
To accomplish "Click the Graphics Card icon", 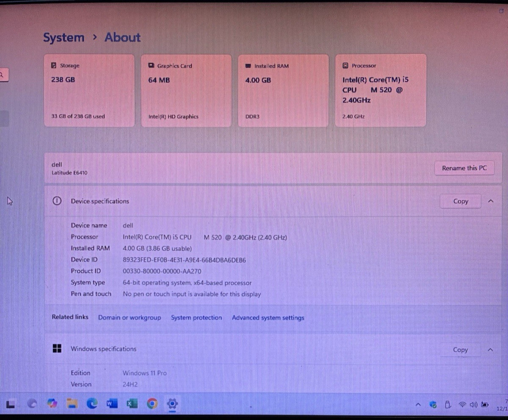I will point(151,66).
